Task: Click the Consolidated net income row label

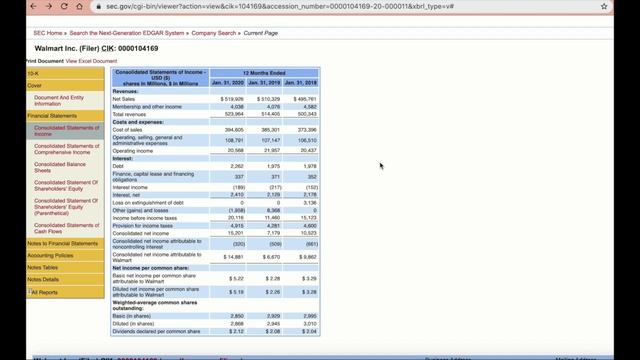Action: pyautogui.click(x=140, y=233)
